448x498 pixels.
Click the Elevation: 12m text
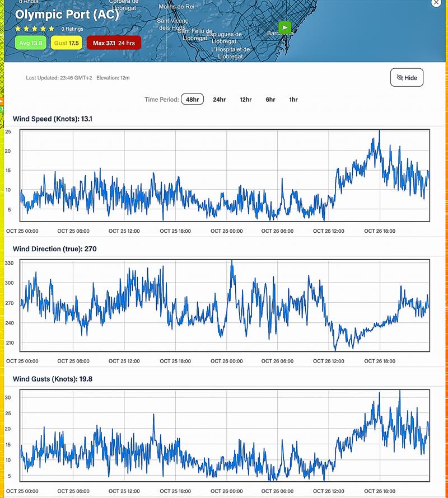click(x=113, y=78)
